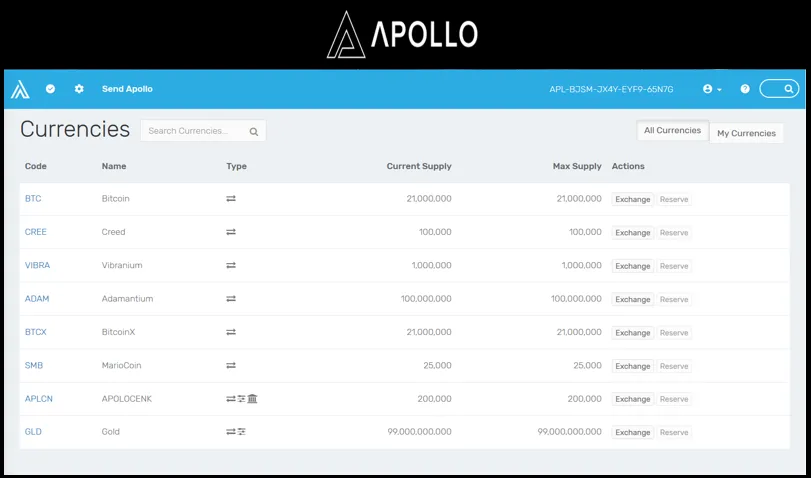Click sliders type icon in APOLOCENK row
Screen dimensions: 811x478
[242, 399]
